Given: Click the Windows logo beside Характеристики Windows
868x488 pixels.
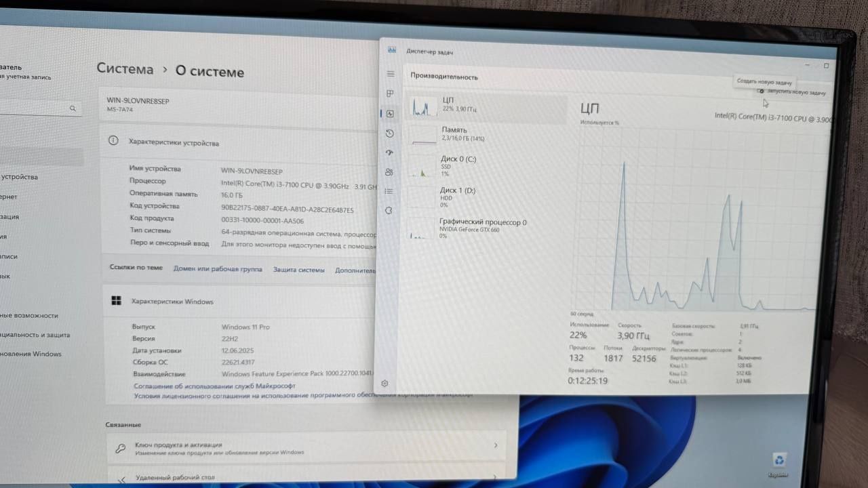Looking at the screenshot, I should coord(116,301).
